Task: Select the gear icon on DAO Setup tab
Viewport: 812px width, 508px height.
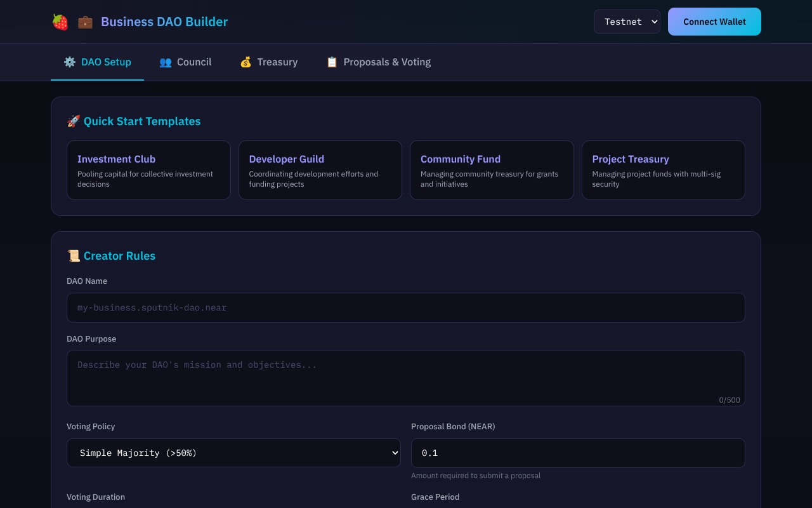Action: [x=69, y=62]
